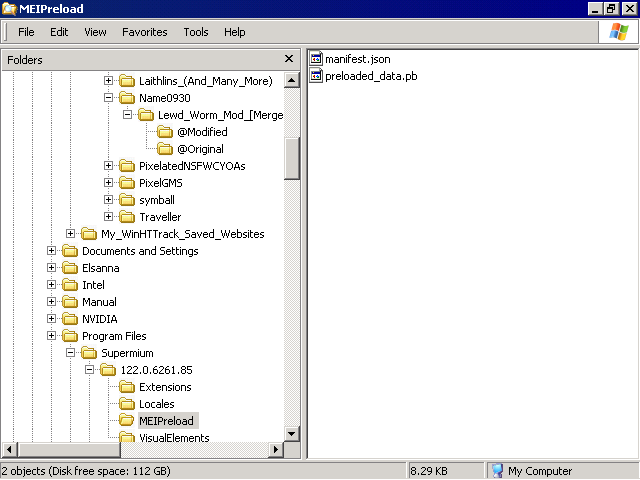This screenshot has width=640, height=480.
Task: Expand the Intel folder
Action: tap(51, 285)
